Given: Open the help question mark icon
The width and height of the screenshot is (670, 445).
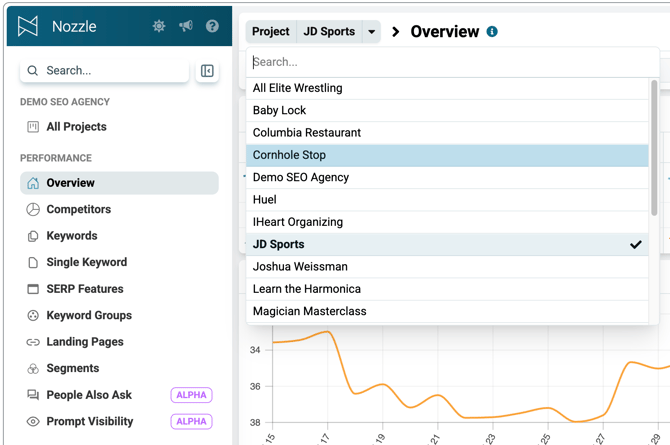Looking at the screenshot, I should click(212, 26).
